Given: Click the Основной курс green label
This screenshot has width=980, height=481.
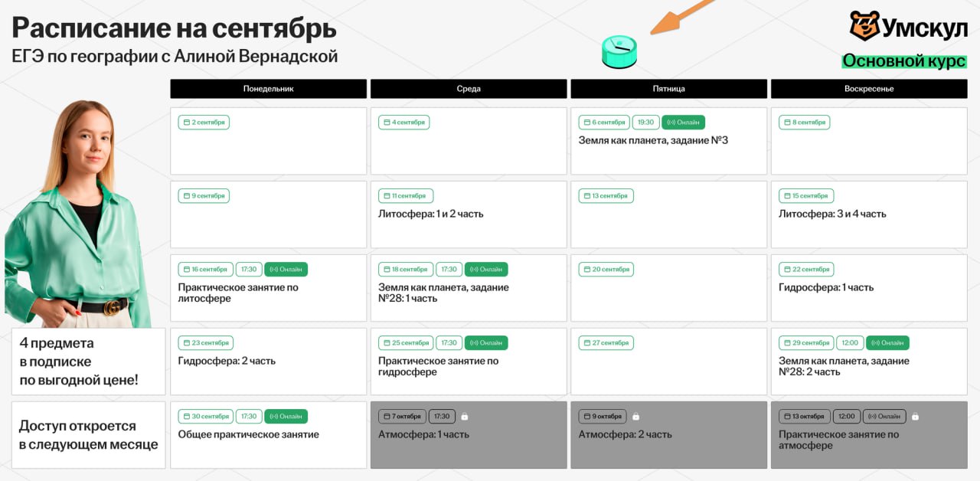Looking at the screenshot, I should click(903, 61).
